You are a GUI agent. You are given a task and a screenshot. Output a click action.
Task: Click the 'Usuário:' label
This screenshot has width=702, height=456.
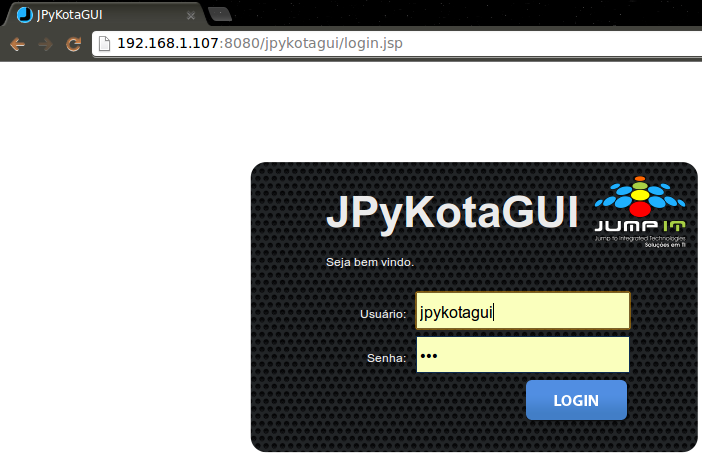point(383,314)
